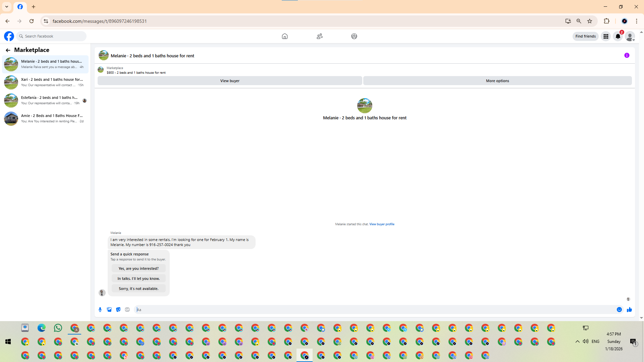Screen dimensions: 644x362
Task: Open the sticker picker icon
Action: pos(118,310)
